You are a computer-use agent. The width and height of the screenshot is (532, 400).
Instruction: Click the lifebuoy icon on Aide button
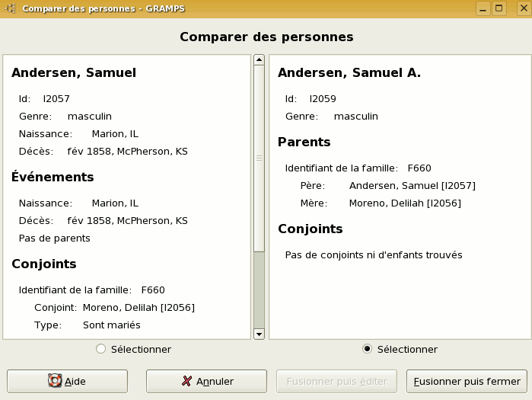point(55,381)
